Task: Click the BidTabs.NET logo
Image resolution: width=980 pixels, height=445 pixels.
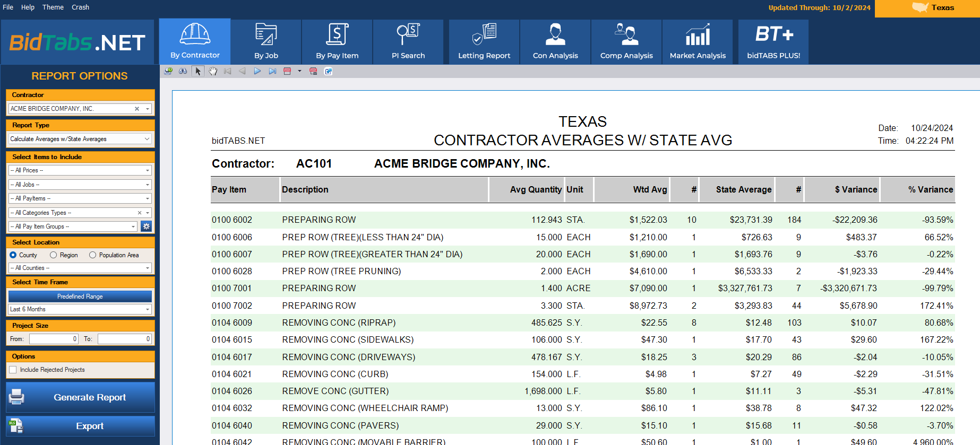Action: 78,42
